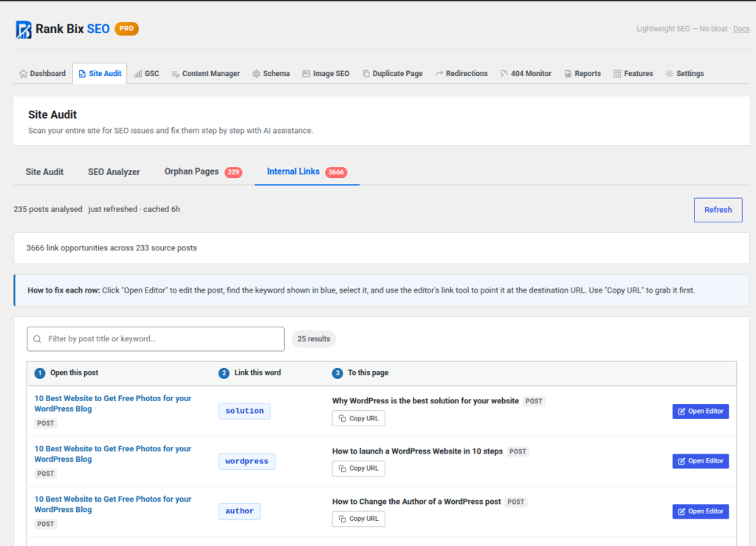Viewport: 756px width, 546px height.
Task: Click the 404 Monitor icon
Action: (504, 74)
